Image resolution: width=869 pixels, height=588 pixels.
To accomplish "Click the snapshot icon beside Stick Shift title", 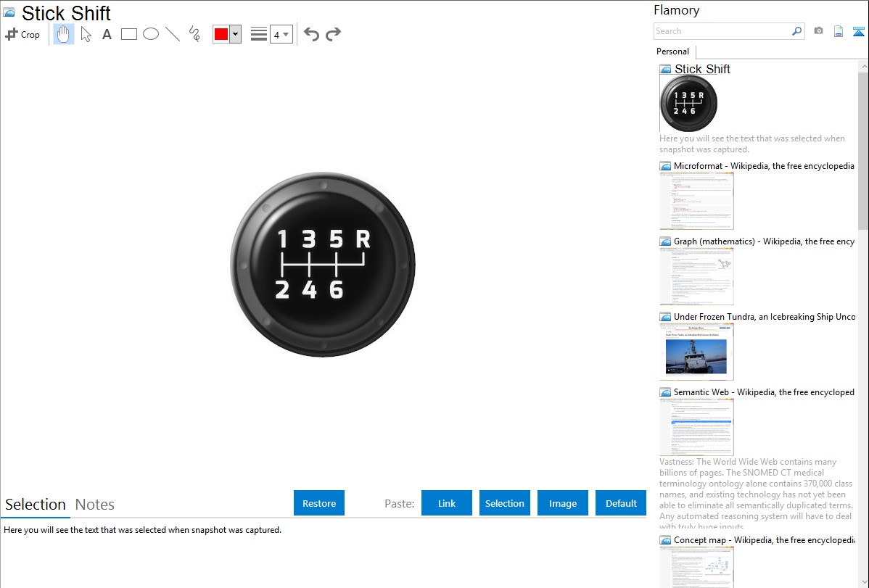I will pyautogui.click(x=9, y=12).
